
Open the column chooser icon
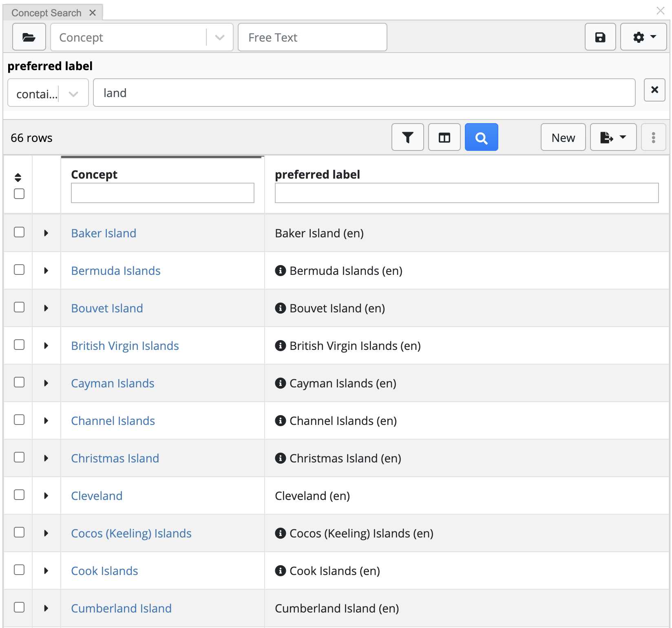point(444,137)
